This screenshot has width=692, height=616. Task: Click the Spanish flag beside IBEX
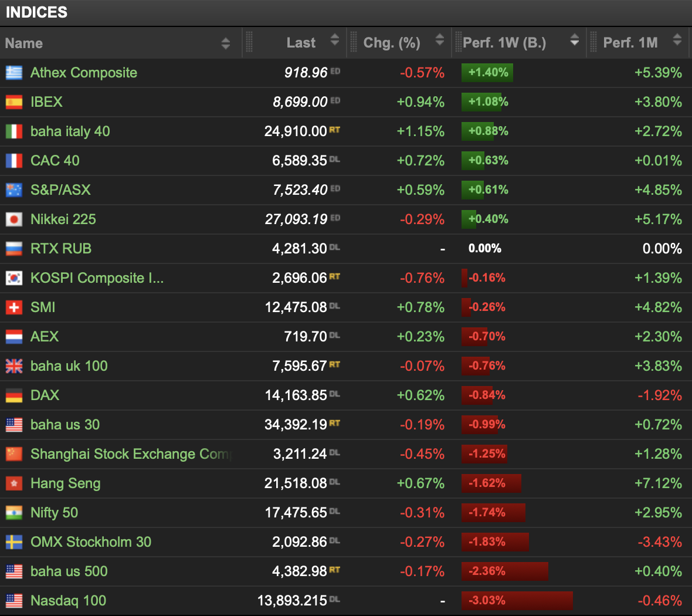(14, 102)
